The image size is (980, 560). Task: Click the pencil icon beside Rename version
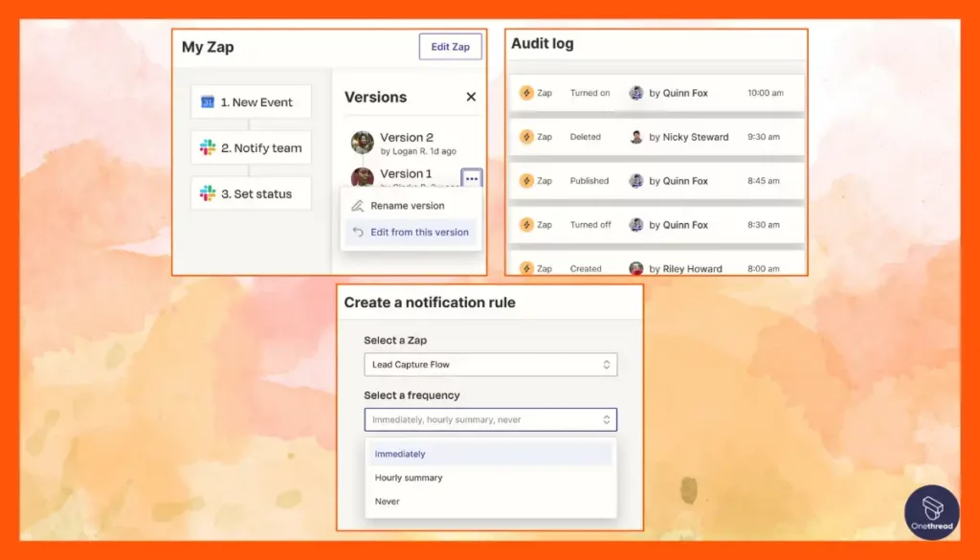358,206
